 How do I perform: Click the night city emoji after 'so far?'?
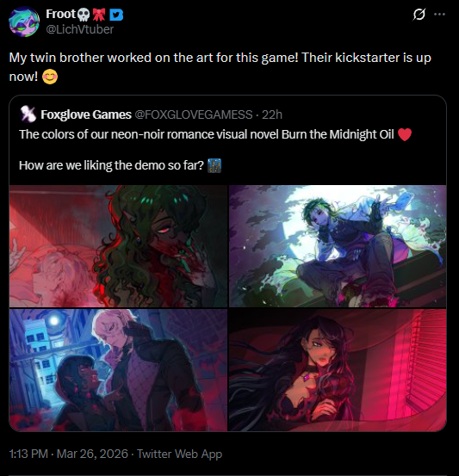(x=214, y=166)
